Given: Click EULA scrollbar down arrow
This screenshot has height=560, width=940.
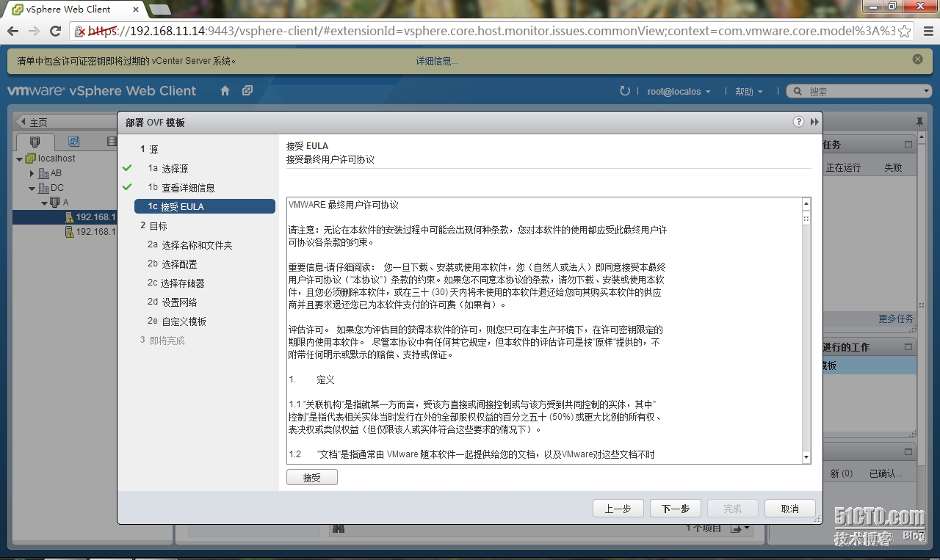Looking at the screenshot, I should click(x=806, y=457).
